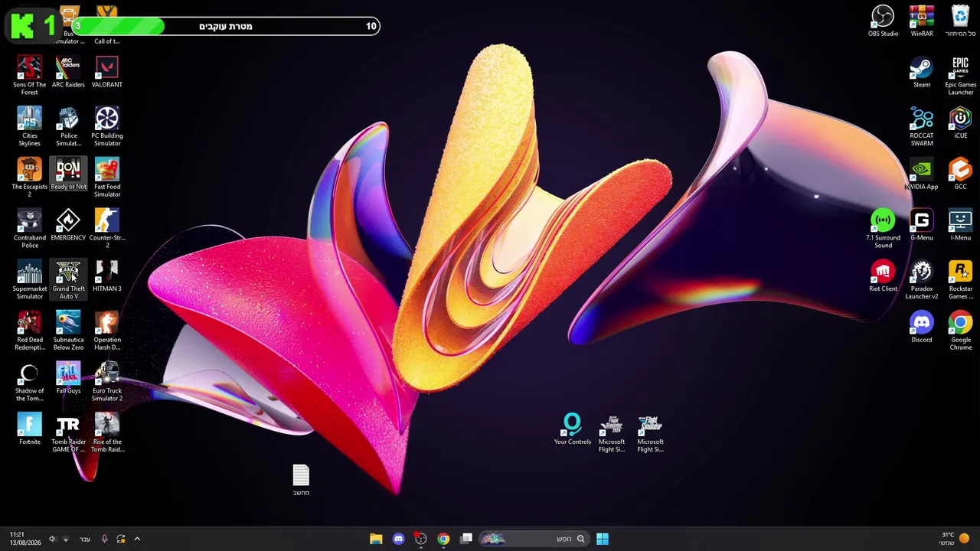Open Task View on the taskbar
This screenshot has height=551, width=980.
tap(466, 539)
